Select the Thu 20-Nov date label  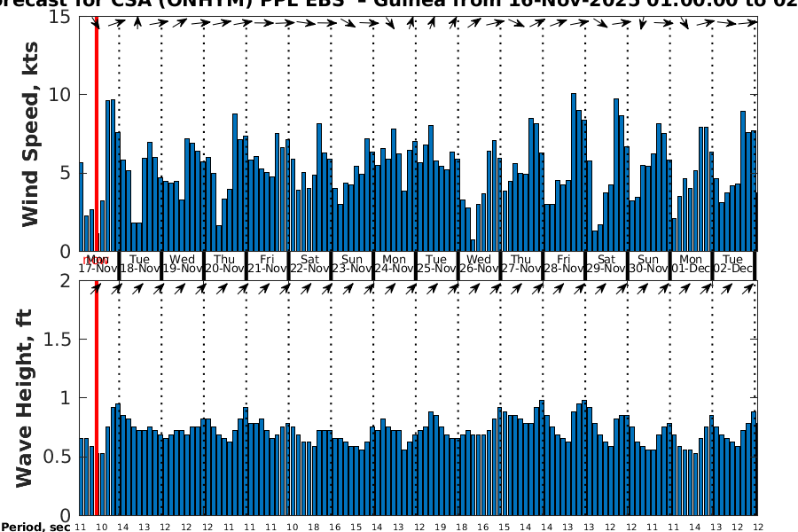tap(225, 264)
